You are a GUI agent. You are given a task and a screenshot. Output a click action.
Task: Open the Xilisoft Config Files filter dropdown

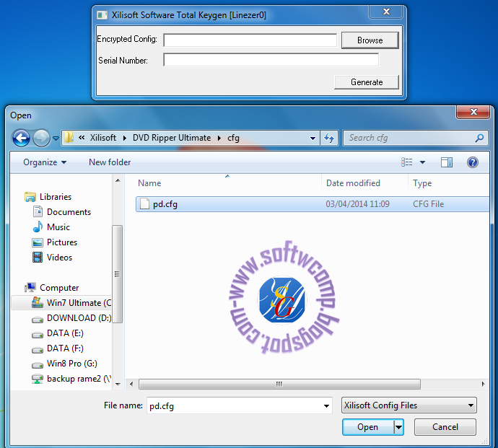pos(409,405)
